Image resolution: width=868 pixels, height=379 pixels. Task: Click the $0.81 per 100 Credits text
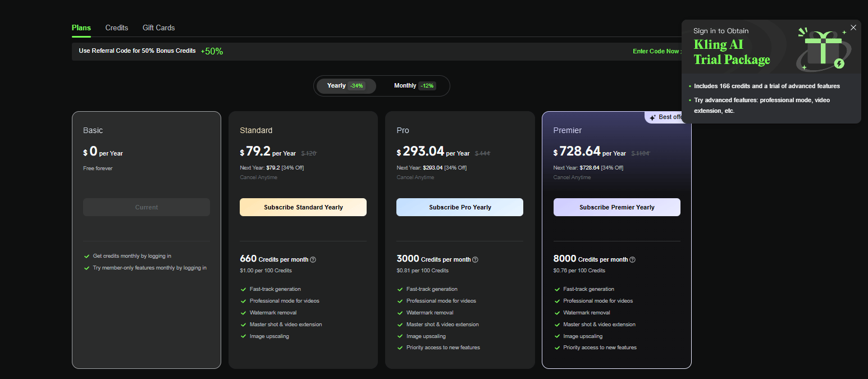click(x=422, y=271)
